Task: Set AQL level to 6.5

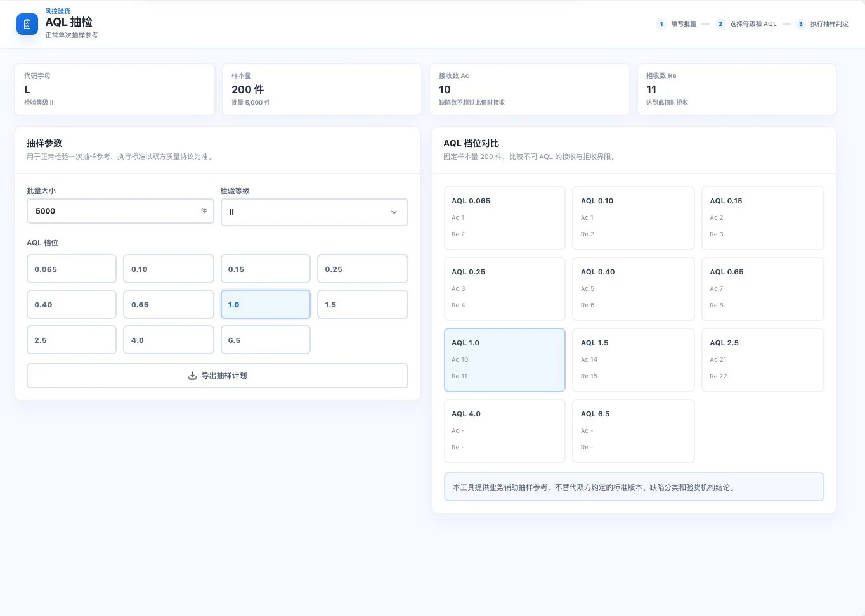Action: click(265, 340)
